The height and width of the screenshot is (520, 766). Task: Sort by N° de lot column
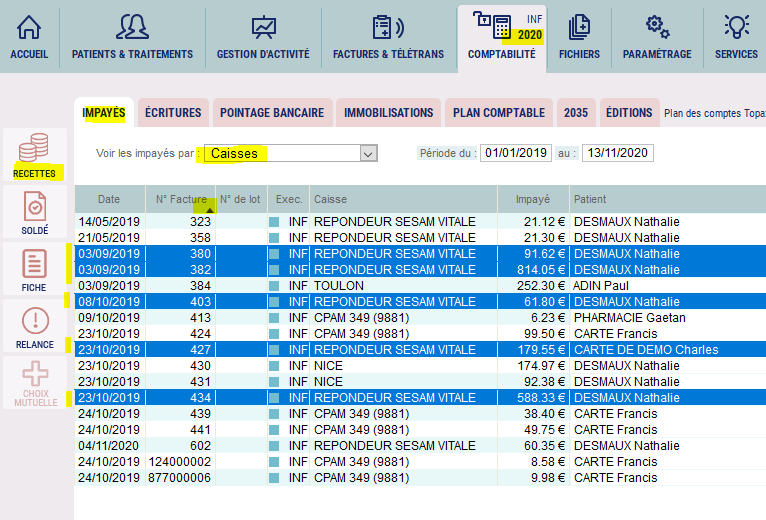click(x=240, y=199)
